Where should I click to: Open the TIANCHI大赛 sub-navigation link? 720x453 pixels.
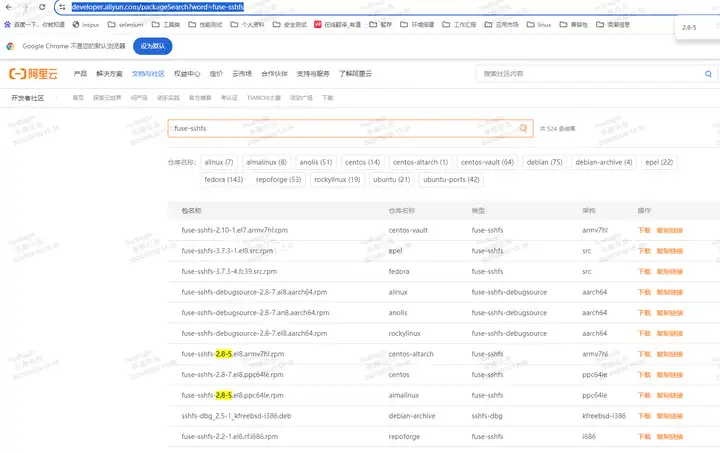point(264,98)
